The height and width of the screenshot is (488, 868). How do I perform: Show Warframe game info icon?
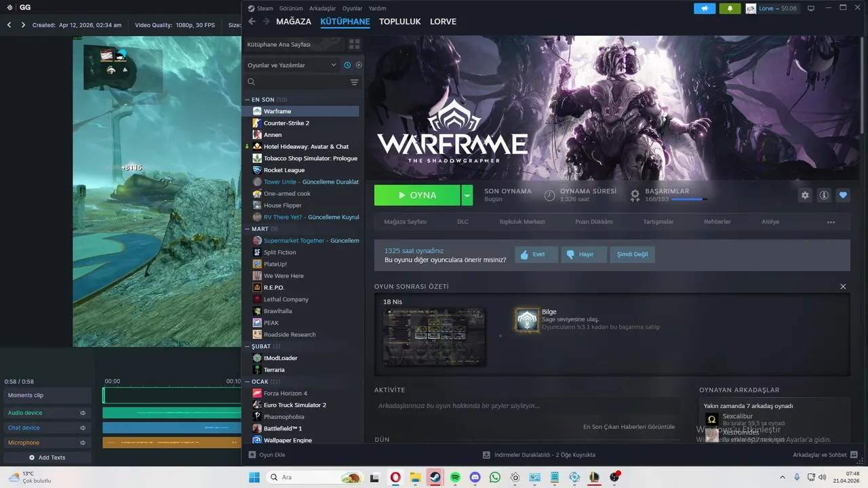click(x=824, y=195)
